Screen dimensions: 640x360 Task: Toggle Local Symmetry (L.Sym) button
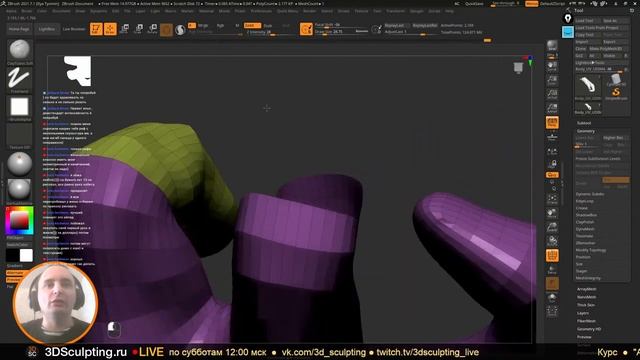pyautogui.click(x=552, y=151)
